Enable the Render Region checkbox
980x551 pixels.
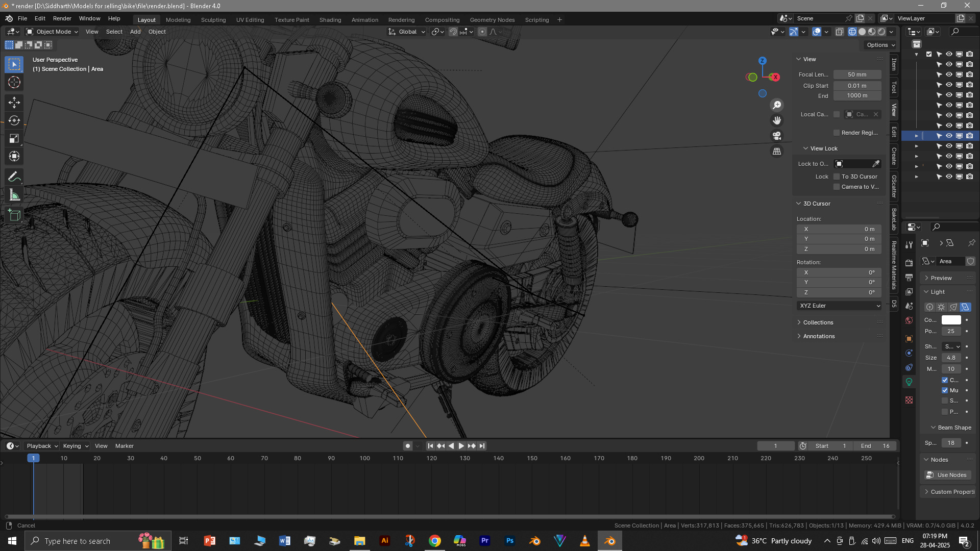pyautogui.click(x=837, y=133)
